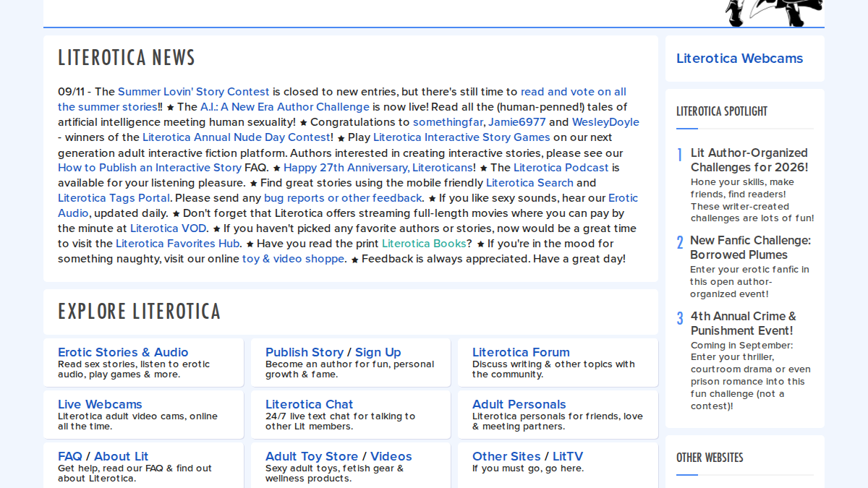This screenshot has height=488, width=868.
Task: Click the FAQ link
Action: 70,456
